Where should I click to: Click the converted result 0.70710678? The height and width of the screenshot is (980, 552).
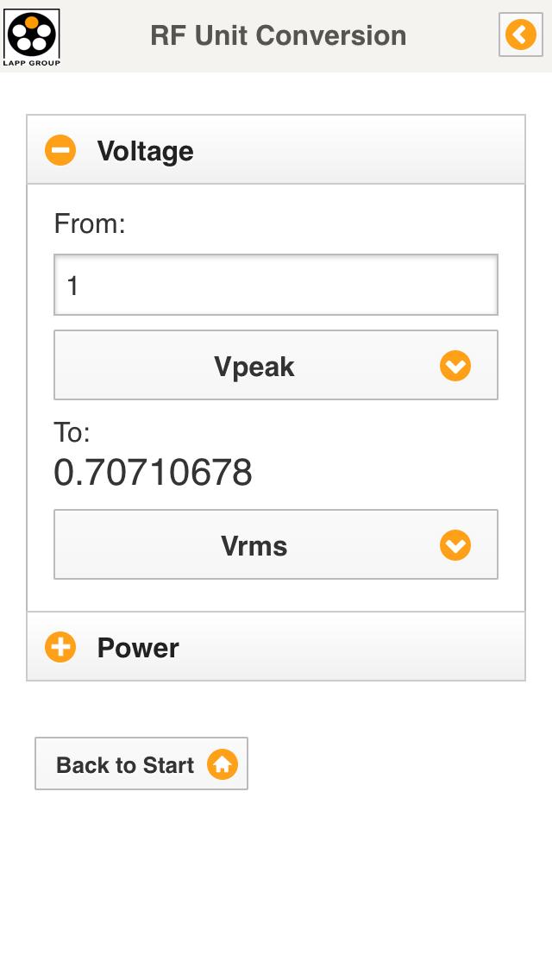pos(154,473)
